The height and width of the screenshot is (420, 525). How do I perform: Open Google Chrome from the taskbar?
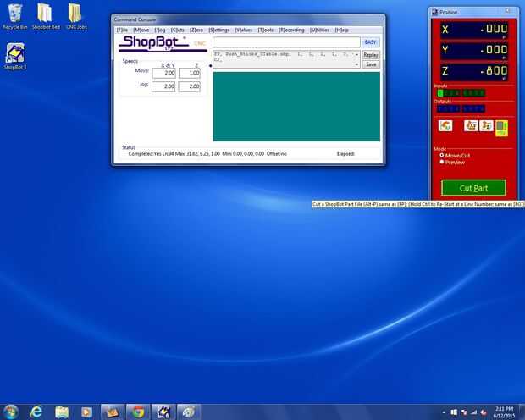pyautogui.click(x=138, y=412)
